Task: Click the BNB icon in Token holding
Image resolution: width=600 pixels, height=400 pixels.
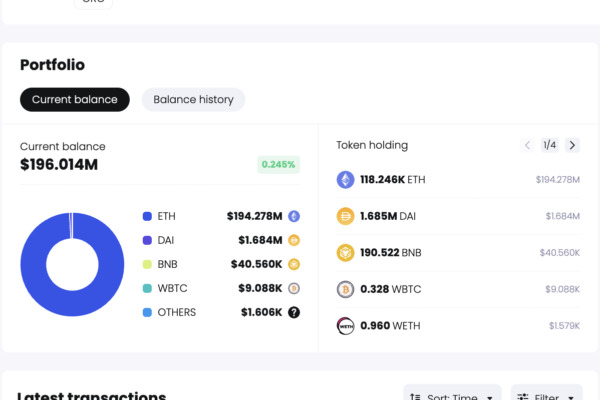Action: point(346,253)
